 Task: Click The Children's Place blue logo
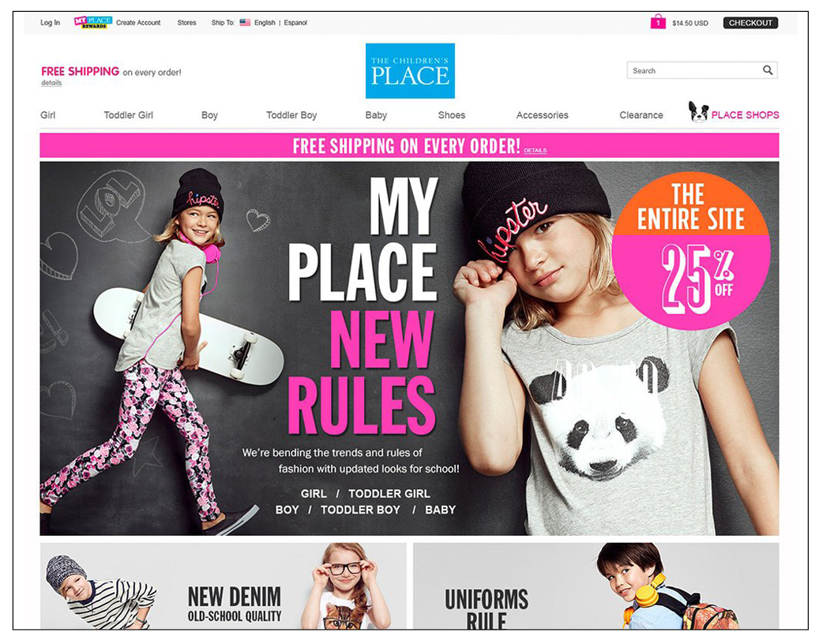410,71
